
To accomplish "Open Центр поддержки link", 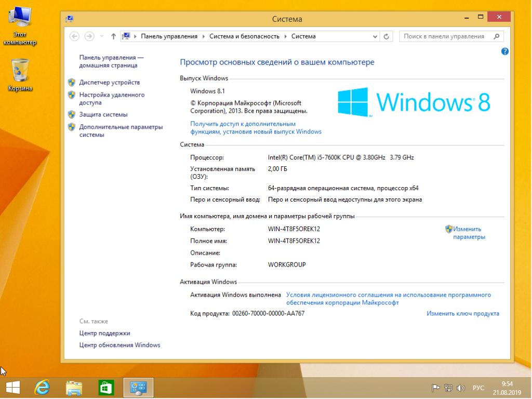I will 104,333.
